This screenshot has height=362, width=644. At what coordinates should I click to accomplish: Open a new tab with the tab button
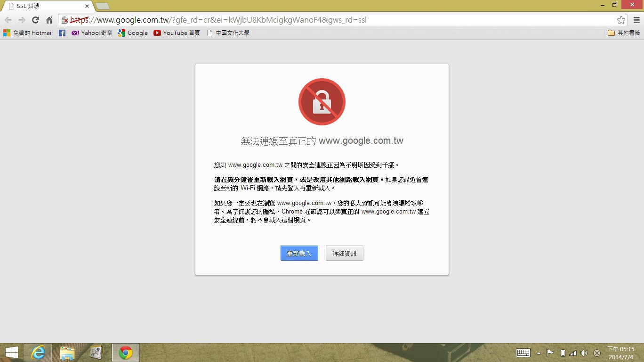pyautogui.click(x=103, y=6)
